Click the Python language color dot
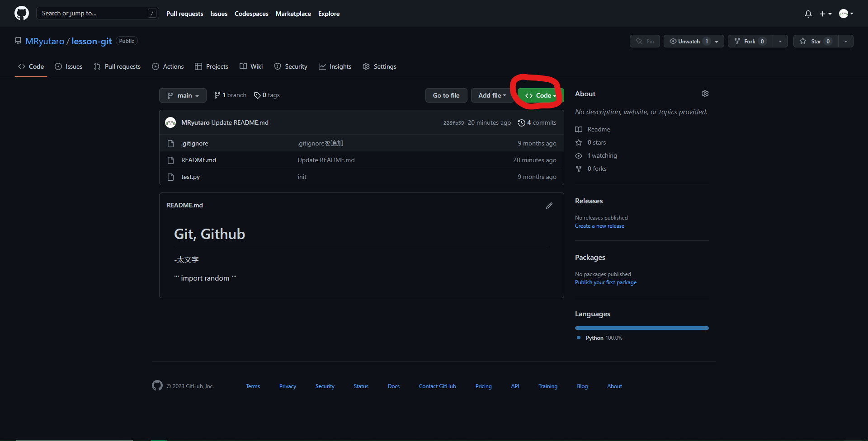Image resolution: width=868 pixels, height=441 pixels. click(x=579, y=338)
